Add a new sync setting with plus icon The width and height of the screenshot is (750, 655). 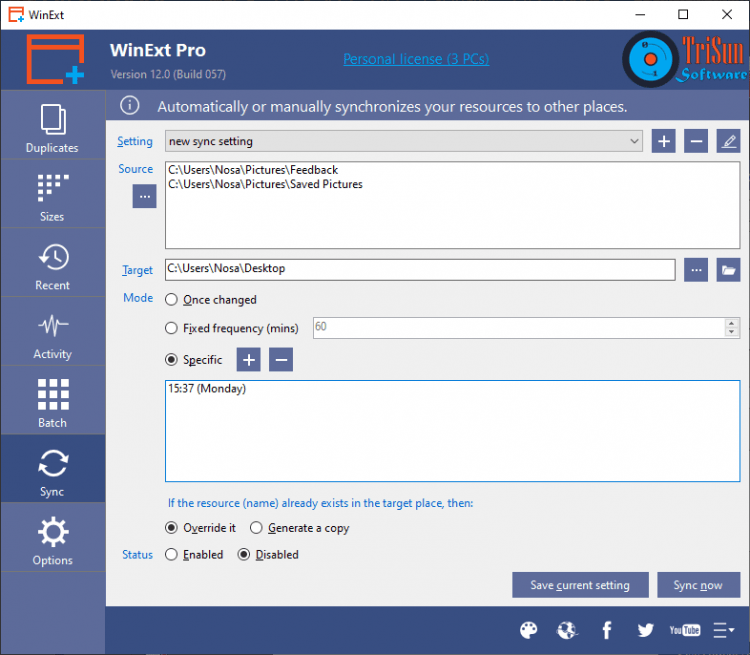[664, 141]
